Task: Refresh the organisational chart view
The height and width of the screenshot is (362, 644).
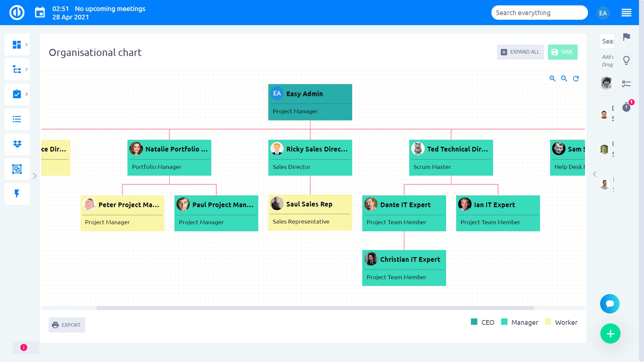Action: [x=576, y=78]
